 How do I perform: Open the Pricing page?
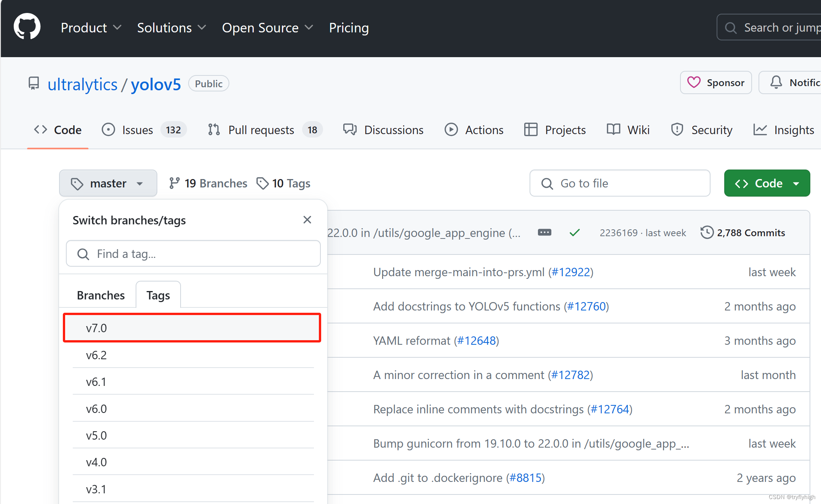click(349, 28)
